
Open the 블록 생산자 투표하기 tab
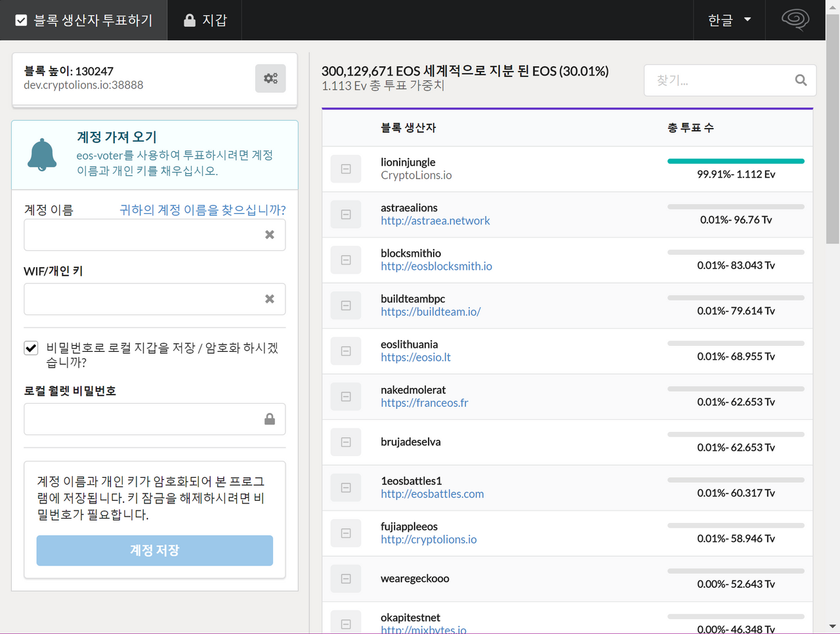pos(84,20)
